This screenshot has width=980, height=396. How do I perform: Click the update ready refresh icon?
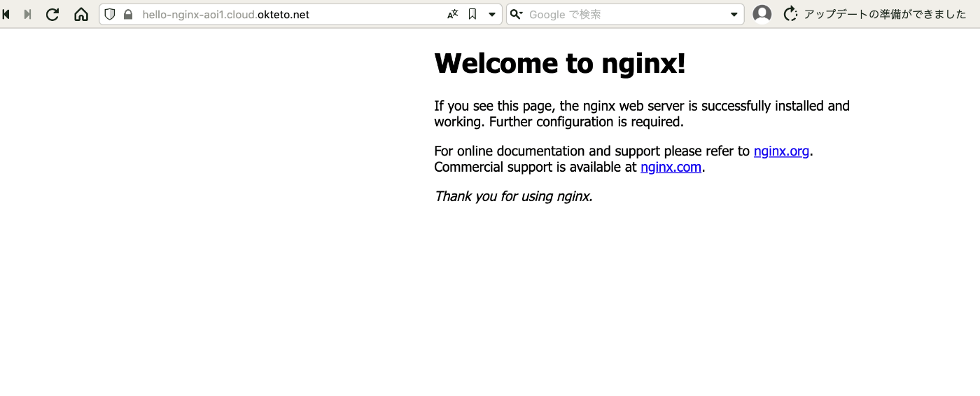[790, 14]
